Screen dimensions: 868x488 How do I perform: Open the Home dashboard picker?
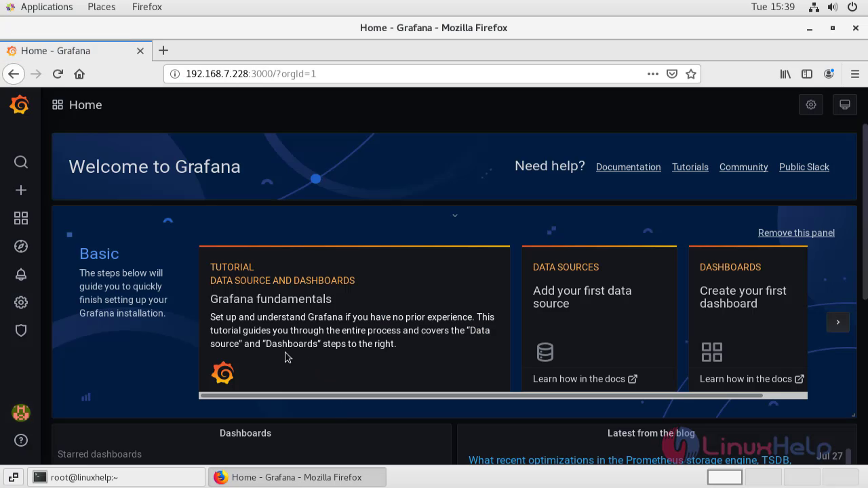pos(85,105)
